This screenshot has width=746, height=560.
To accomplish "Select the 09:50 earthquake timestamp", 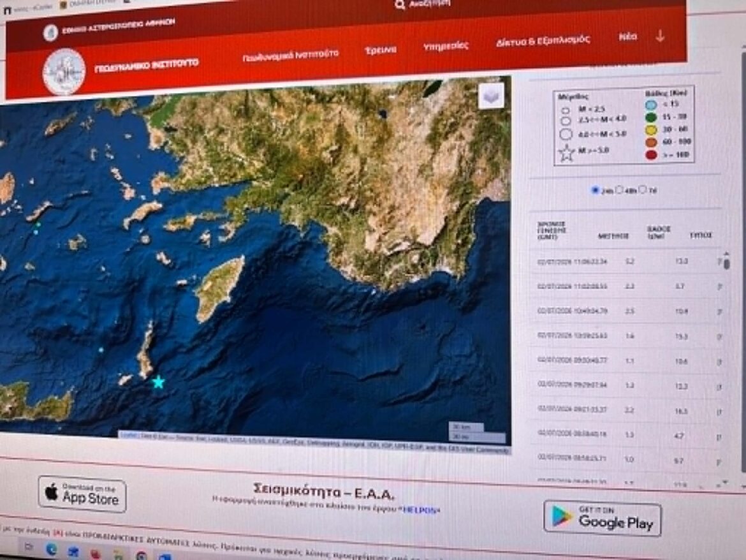I will (573, 360).
